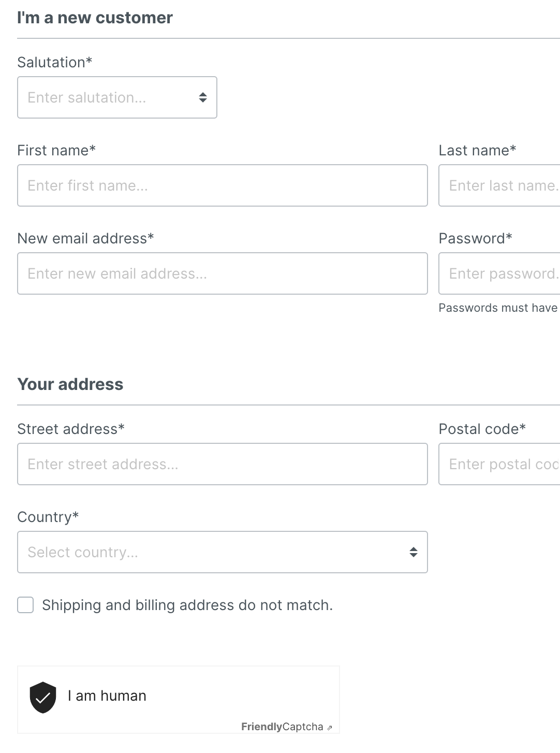Click the new email address input

(x=223, y=273)
